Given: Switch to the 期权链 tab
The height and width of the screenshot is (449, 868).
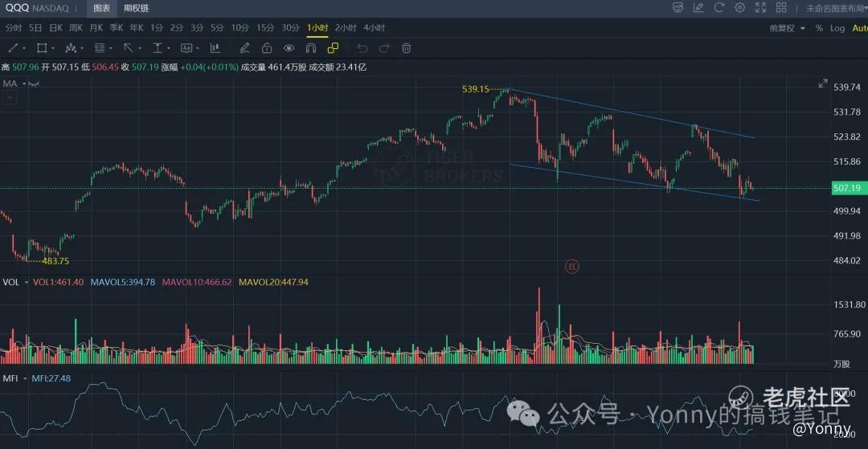Looking at the screenshot, I should tap(136, 8).
